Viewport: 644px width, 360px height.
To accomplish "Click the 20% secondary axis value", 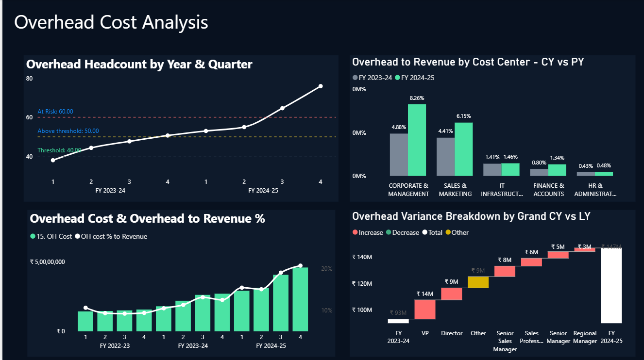I will pos(326,268).
